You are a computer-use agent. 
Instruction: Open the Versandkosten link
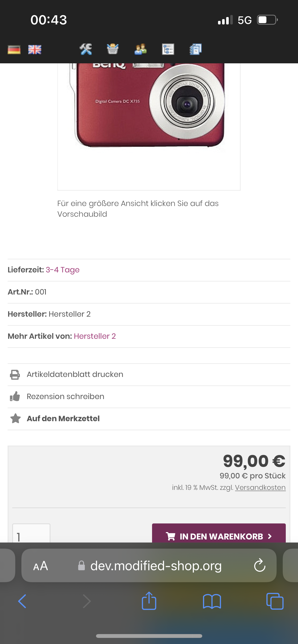[x=260, y=488]
